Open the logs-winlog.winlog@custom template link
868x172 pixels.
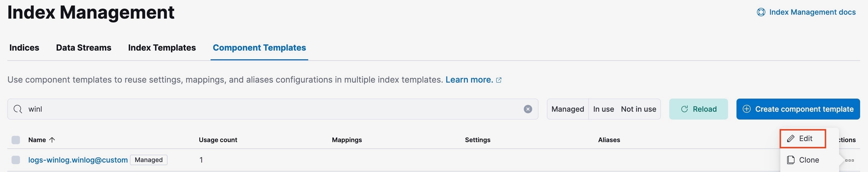[x=78, y=160]
